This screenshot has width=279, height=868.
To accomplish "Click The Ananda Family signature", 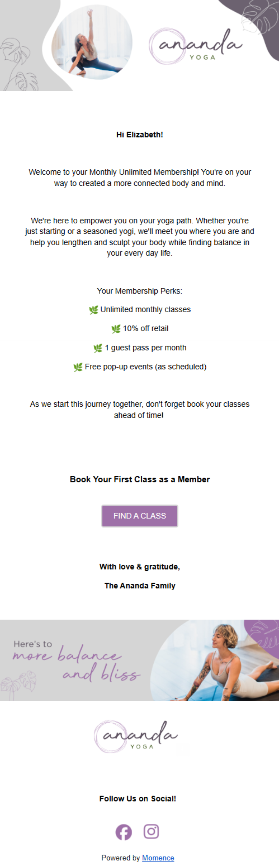I will point(139,586).
